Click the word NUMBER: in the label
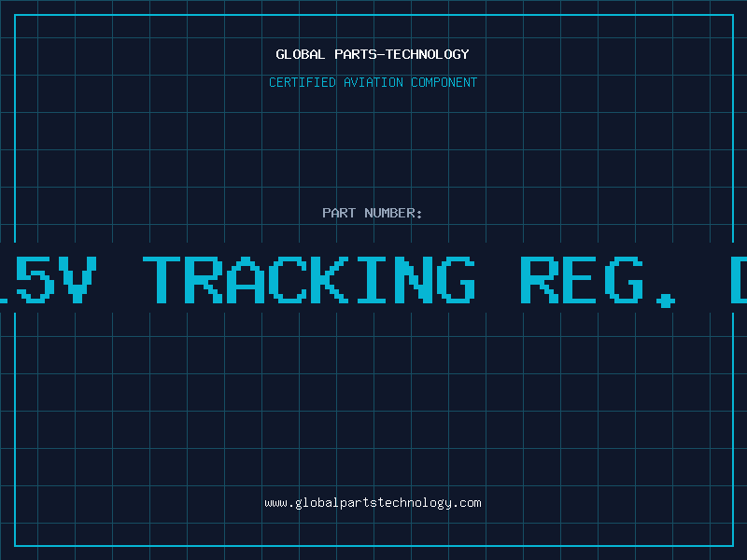This screenshot has width=747, height=560. click(393, 213)
